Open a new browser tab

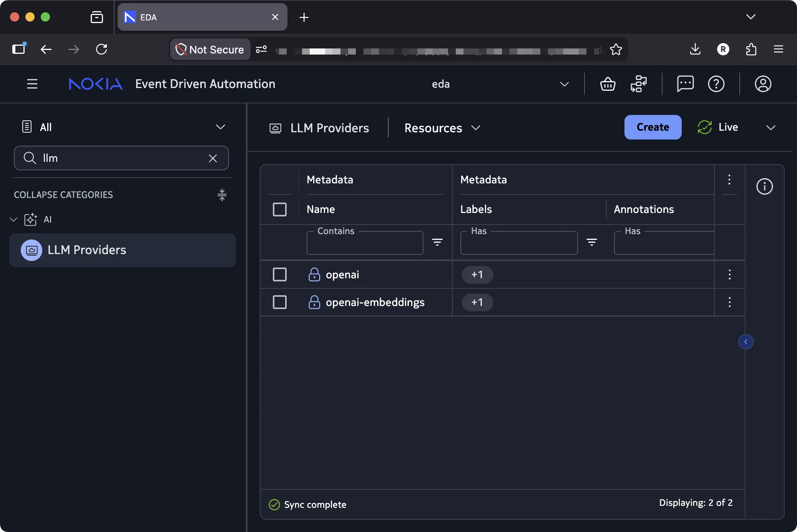pos(304,17)
